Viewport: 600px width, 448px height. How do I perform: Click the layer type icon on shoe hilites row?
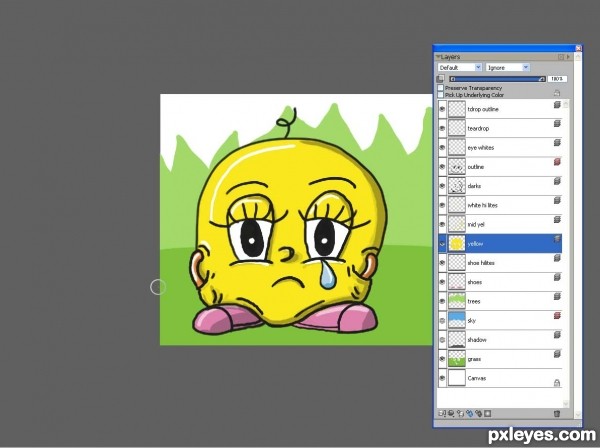tap(557, 258)
